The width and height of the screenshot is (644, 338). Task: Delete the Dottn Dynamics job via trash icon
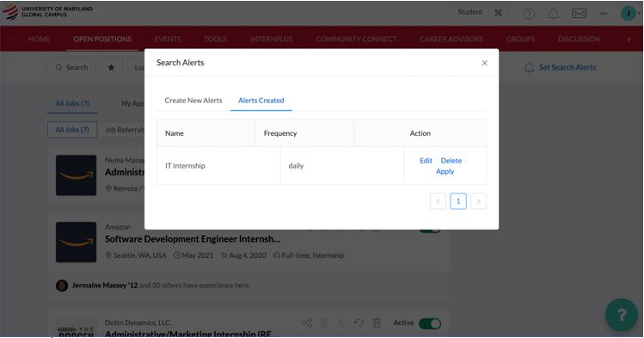tap(377, 323)
